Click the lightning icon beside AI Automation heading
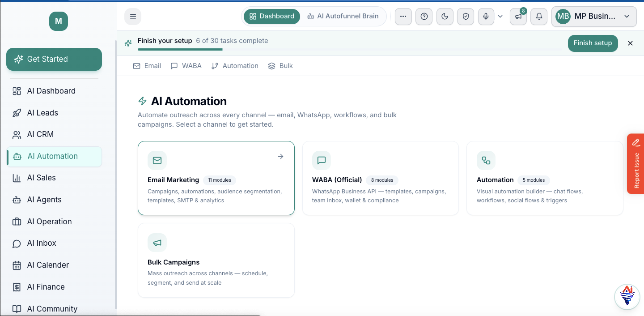Screen dimensions: 644x316 [x=142, y=101]
